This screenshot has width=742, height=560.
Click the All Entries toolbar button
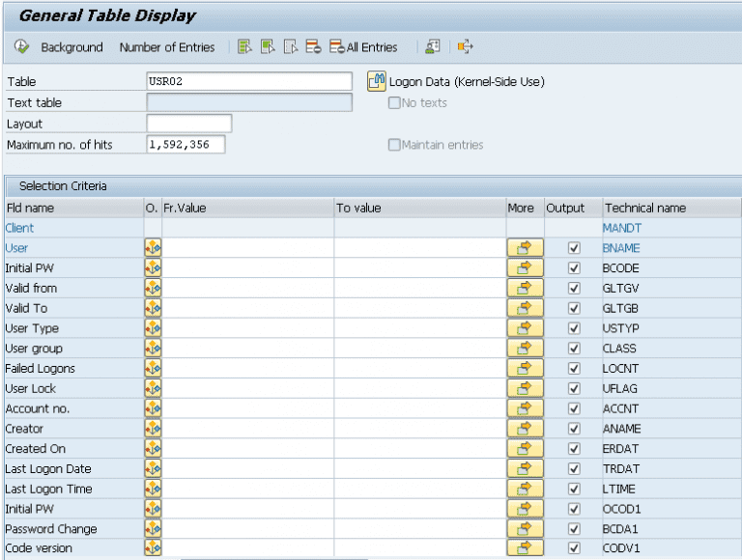coord(364,47)
